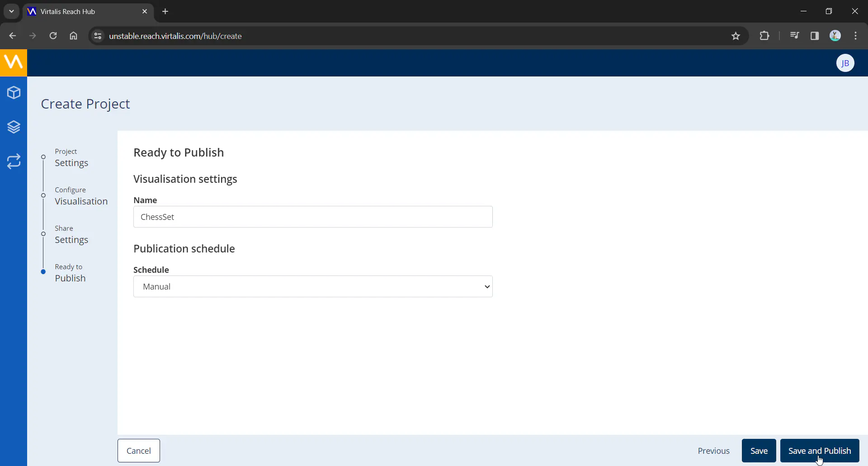Image resolution: width=868 pixels, height=466 pixels.
Task: Select the Virtalis Reach Hub browser tab
Action: [x=87, y=11]
